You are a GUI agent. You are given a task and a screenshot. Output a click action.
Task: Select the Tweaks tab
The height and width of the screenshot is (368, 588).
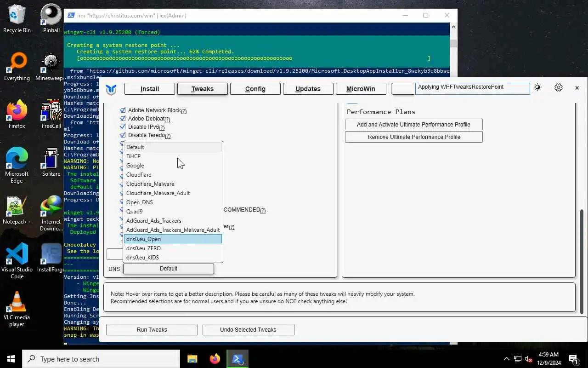203,89
